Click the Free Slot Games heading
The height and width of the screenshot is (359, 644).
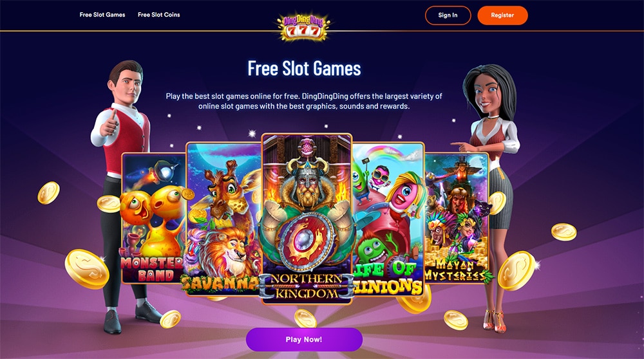304,68
